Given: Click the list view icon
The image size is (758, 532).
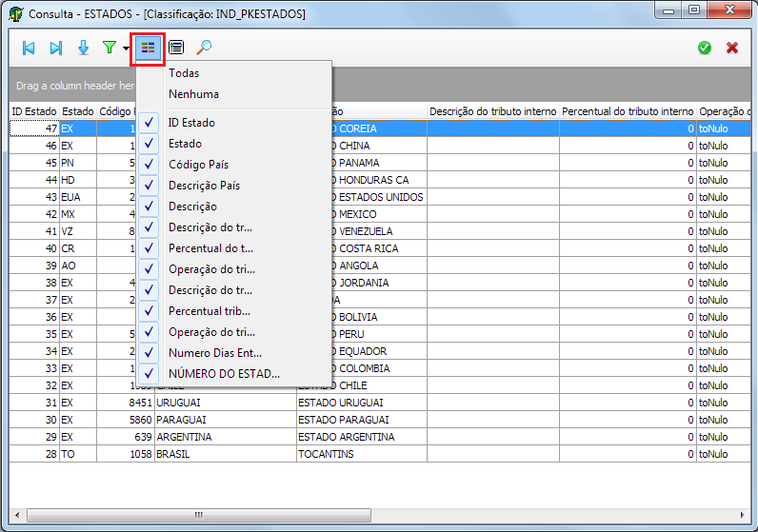Looking at the screenshot, I should coord(176,48).
